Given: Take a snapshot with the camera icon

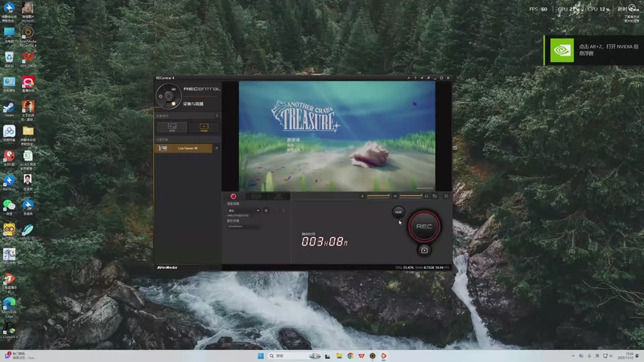Looking at the screenshot, I should point(424,250).
